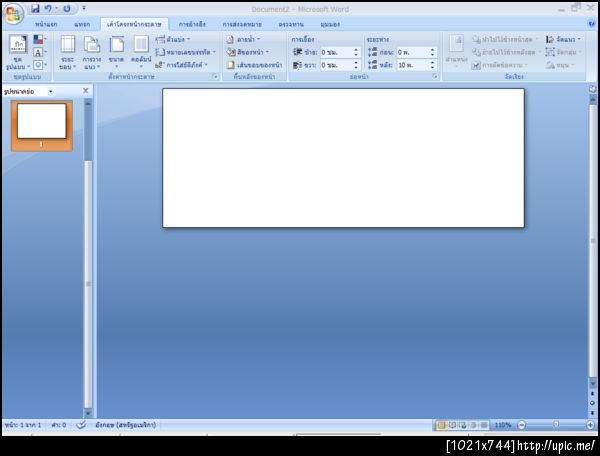Viewport: 600px width, 456px height.
Task: Open the round Office button menu
Action: (x=14, y=14)
